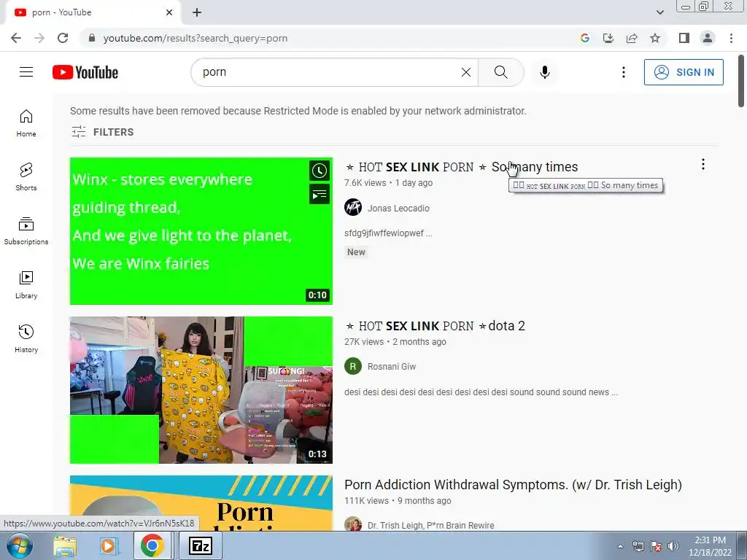Open the Chrome three-dot menu

click(x=731, y=38)
